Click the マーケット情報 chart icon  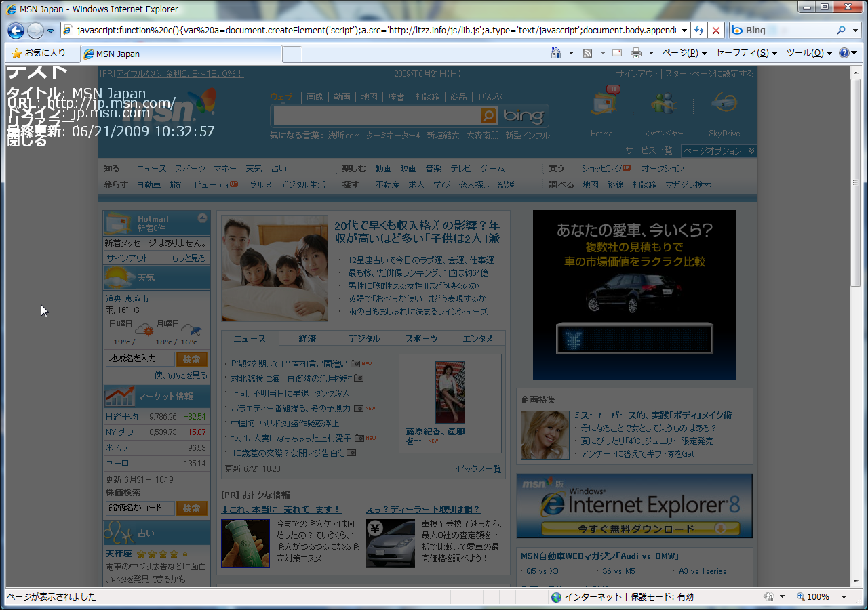119,396
